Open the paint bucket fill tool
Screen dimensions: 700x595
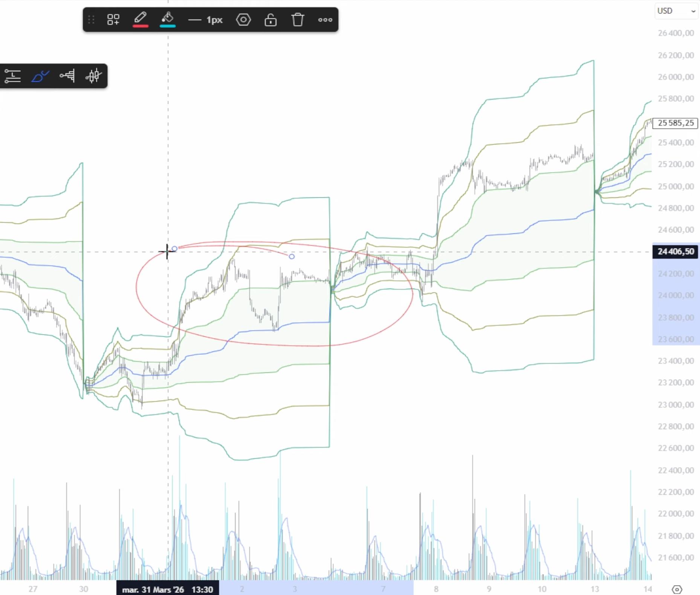pos(167,17)
